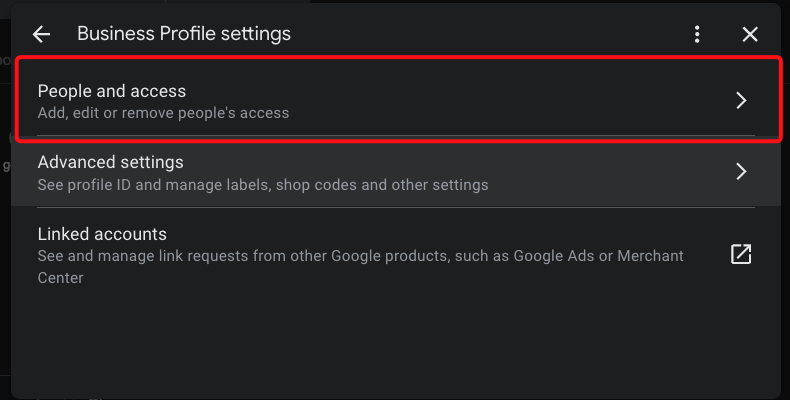Click "Add, edit or remove people's access" text
This screenshot has height=400, width=790.
coord(163,113)
